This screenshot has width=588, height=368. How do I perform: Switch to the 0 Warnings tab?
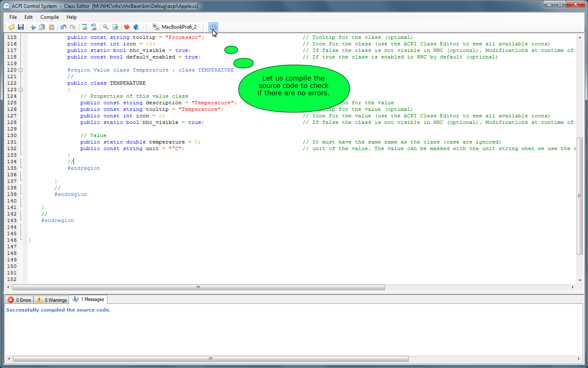click(51, 300)
